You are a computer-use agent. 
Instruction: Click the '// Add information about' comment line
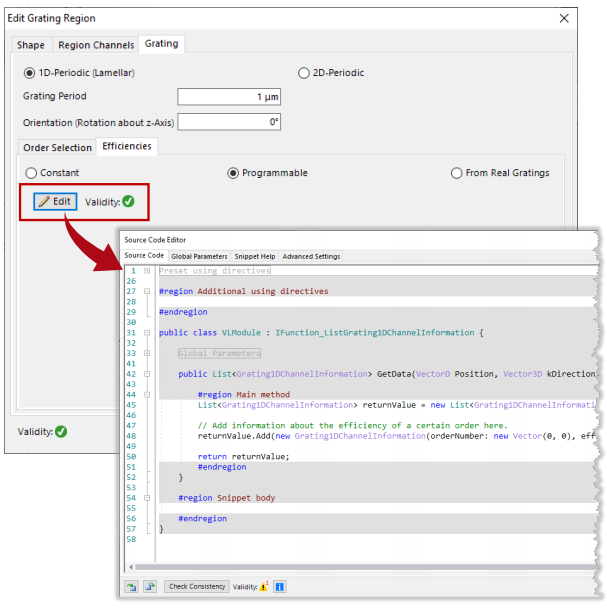[x=352, y=425]
